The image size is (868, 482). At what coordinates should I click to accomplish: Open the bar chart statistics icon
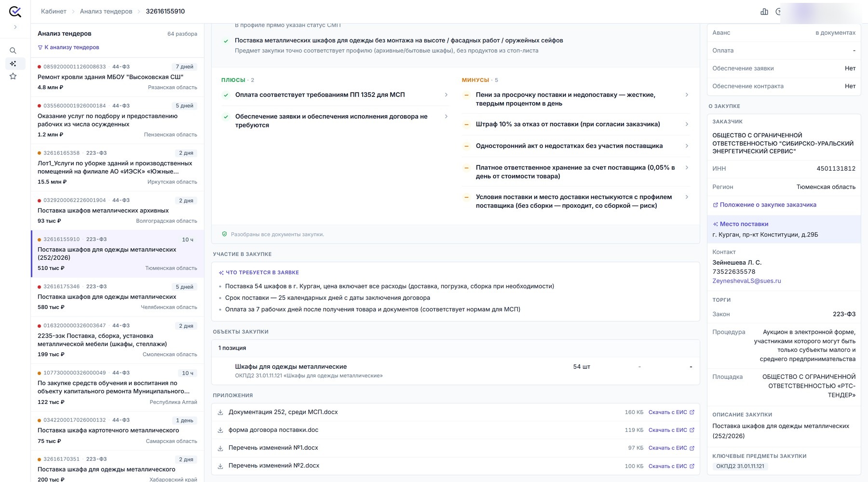pos(764,12)
